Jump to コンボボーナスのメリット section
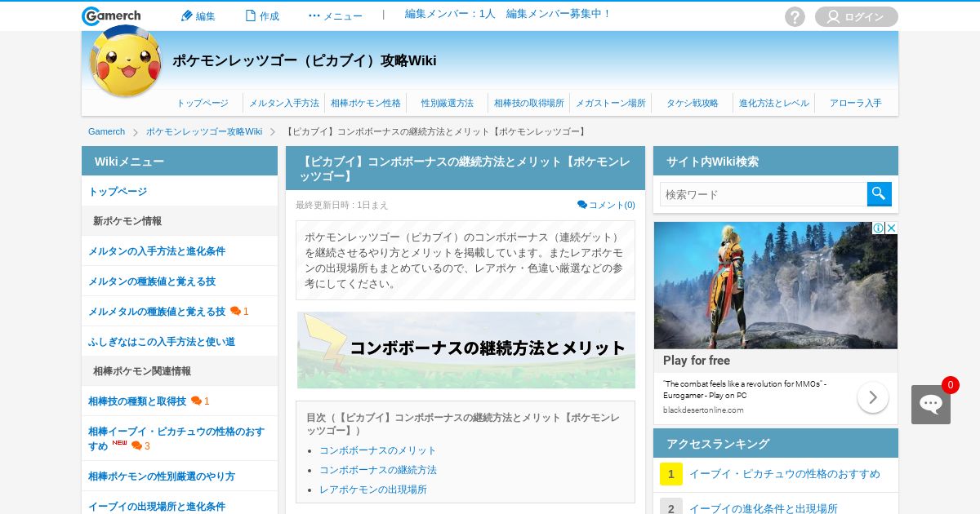This screenshot has width=980, height=514. click(x=378, y=450)
